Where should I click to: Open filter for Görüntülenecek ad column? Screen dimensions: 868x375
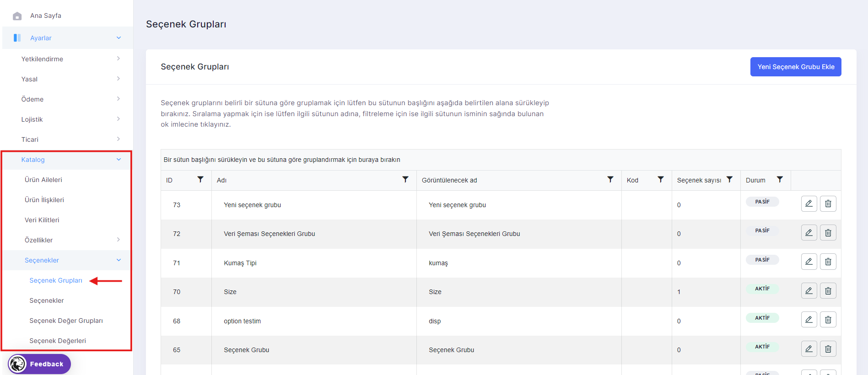610,180
